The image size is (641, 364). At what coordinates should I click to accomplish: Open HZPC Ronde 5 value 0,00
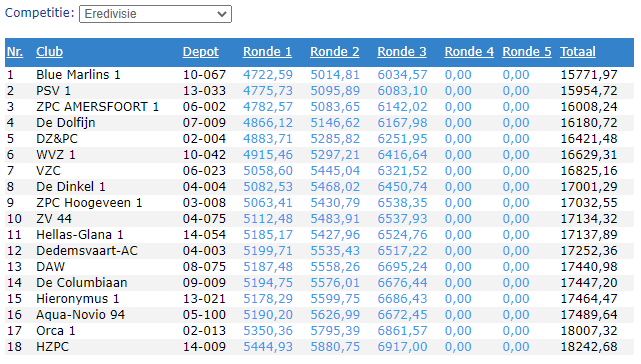[x=515, y=347]
